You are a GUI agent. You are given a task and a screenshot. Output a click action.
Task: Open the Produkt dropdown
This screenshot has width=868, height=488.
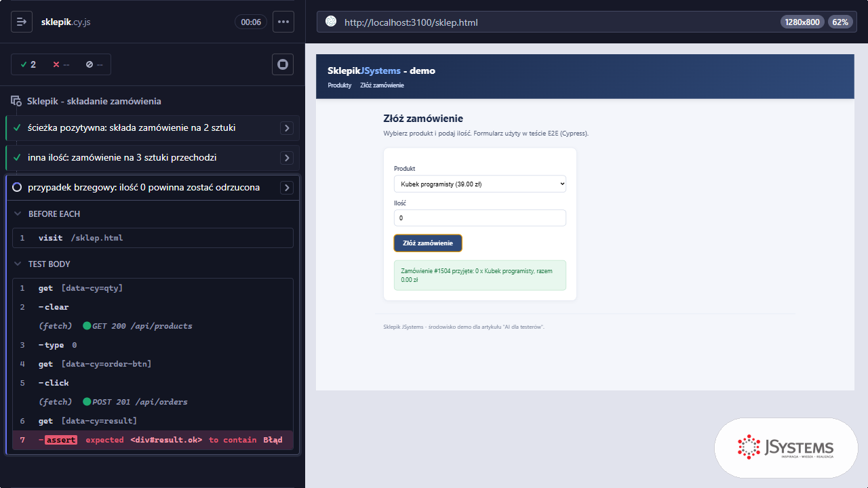click(x=479, y=184)
